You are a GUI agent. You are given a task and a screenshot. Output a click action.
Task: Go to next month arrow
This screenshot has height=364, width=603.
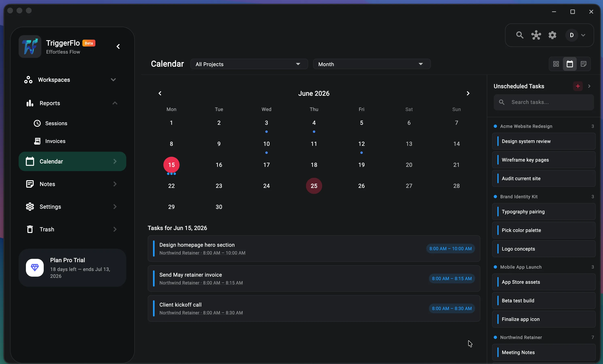[x=468, y=93]
